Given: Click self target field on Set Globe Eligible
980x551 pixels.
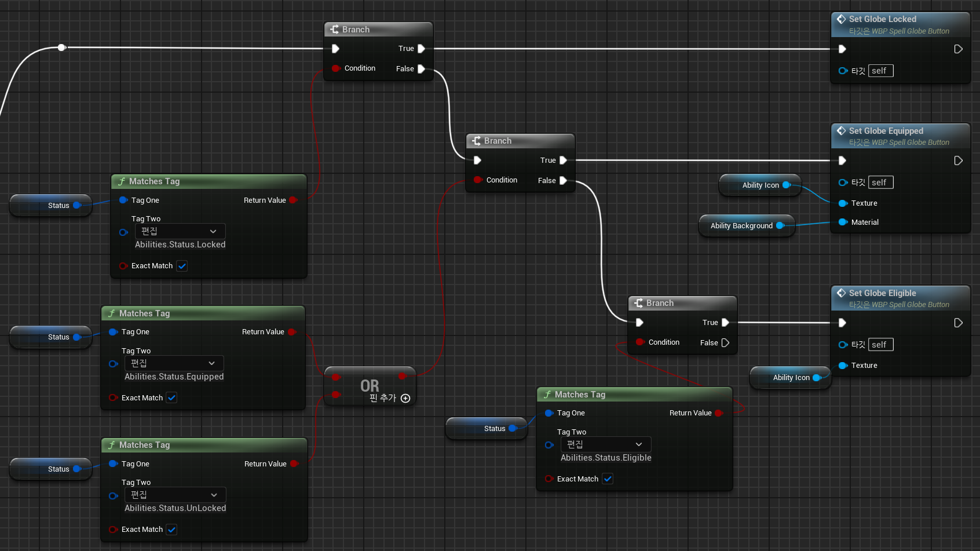Looking at the screenshot, I should pyautogui.click(x=880, y=345).
